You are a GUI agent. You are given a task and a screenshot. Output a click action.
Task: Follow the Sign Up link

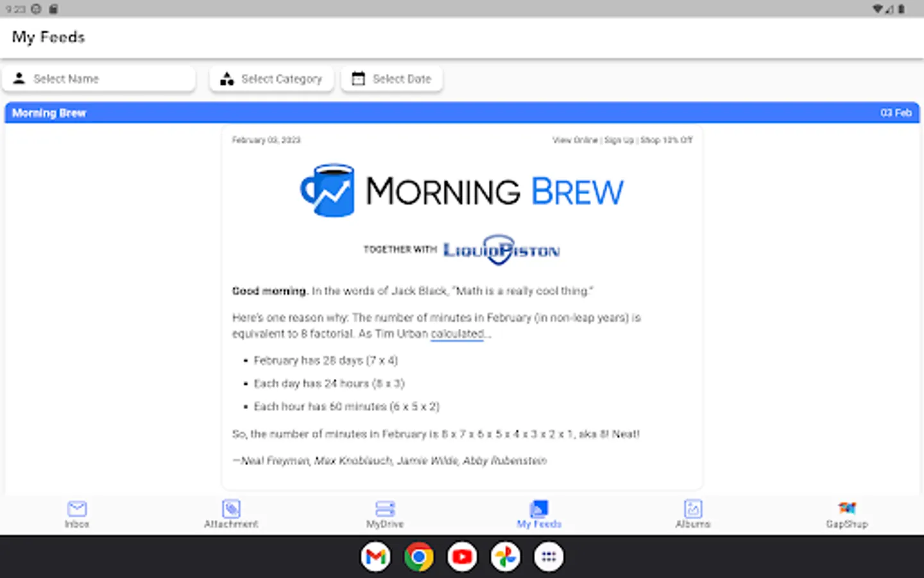pyautogui.click(x=619, y=140)
